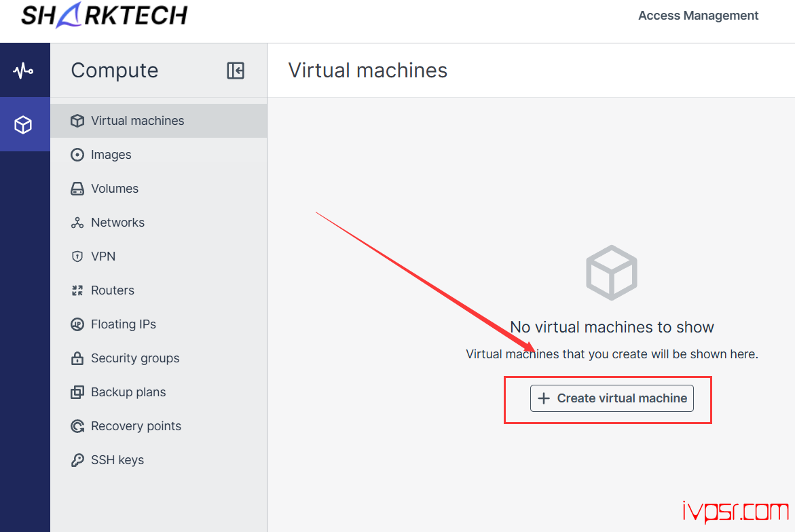Click the Routers arrows icon

click(77, 290)
